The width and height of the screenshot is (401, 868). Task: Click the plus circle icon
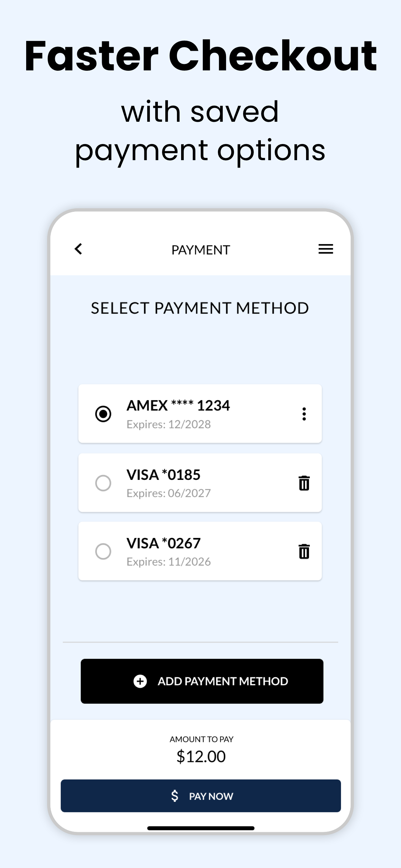click(x=140, y=681)
